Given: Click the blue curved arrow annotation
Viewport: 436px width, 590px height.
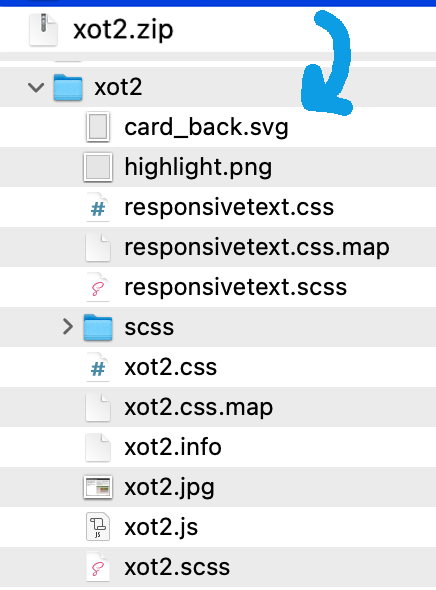Looking at the screenshot, I should (x=327, y=63).
